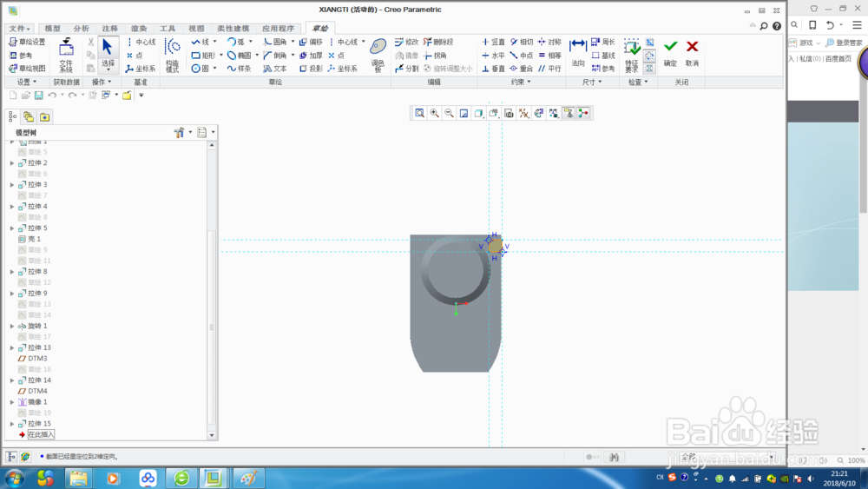Click the Save icon in quick access toolbar

point(39,96)
